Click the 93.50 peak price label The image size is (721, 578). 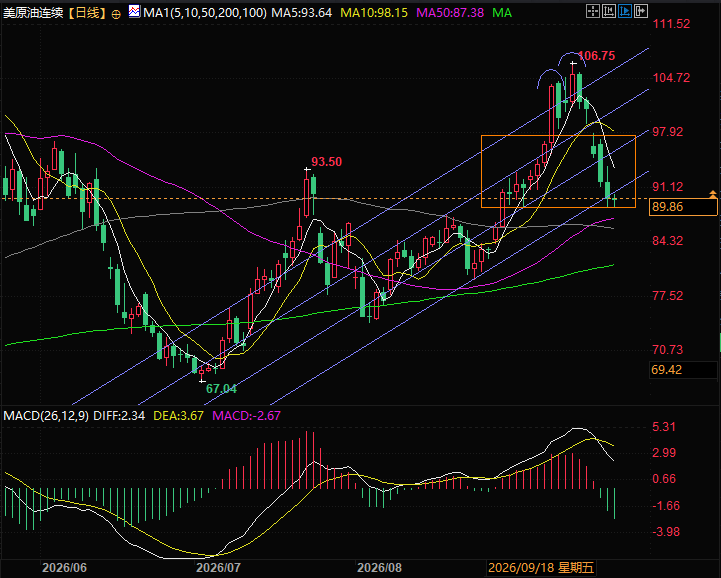point(326,162)
